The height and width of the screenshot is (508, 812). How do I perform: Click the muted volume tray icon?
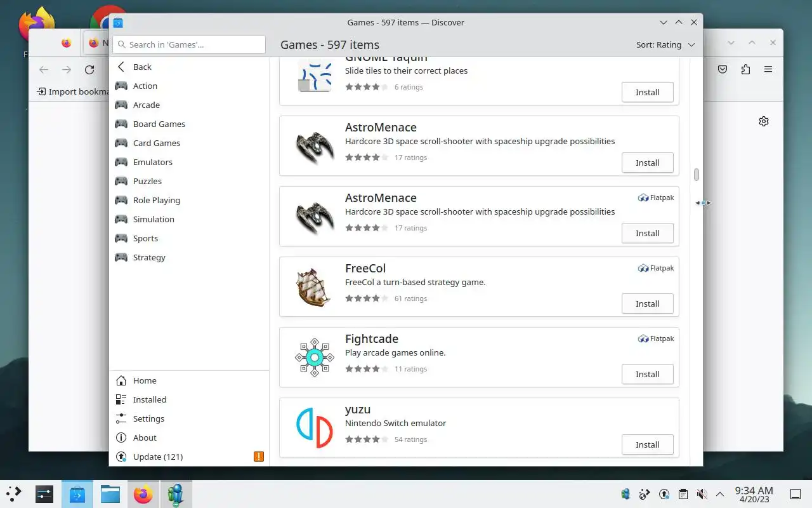point(702,494)
